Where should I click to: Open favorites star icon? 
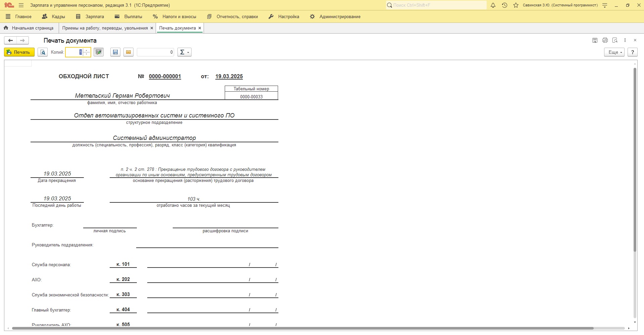click(516, 5)
